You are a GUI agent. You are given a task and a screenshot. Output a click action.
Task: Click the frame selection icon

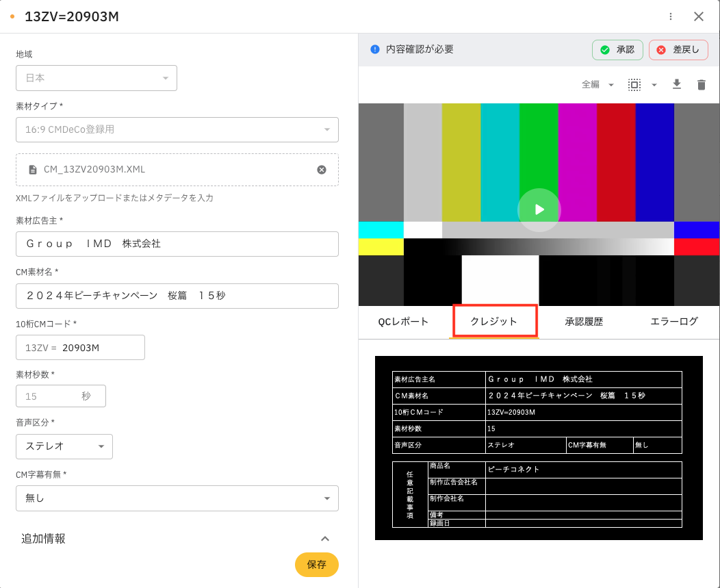[634, 84]
